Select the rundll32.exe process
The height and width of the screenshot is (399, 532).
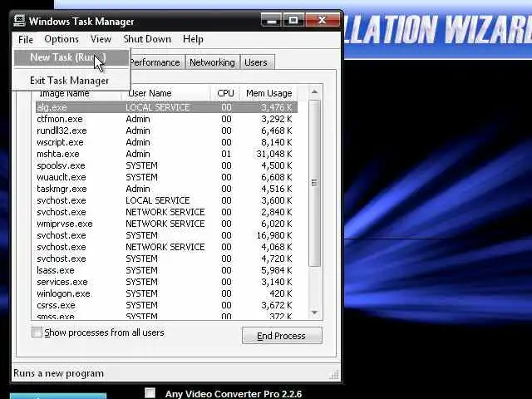coord(166,131)
